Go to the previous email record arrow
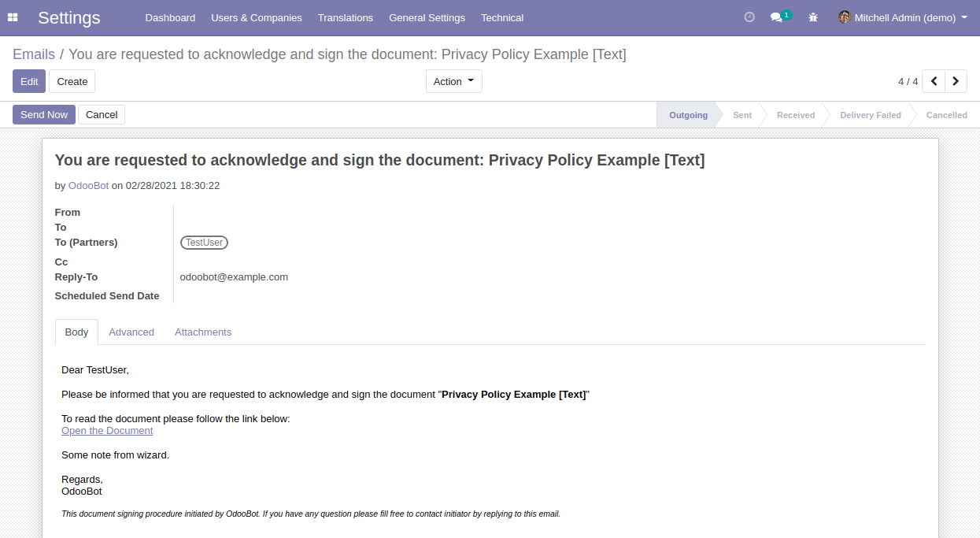The height and width of the screenshot is (538, 980). pos(934,80)
